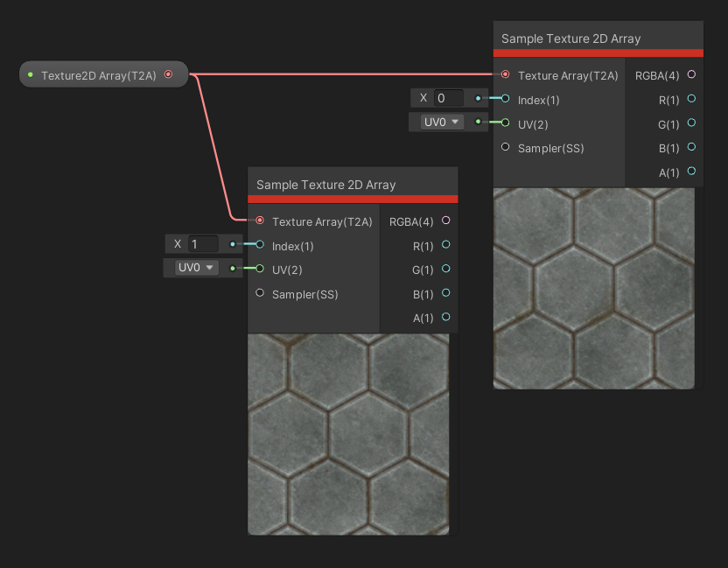Click the A(1) output port on top node

[691, 172]
